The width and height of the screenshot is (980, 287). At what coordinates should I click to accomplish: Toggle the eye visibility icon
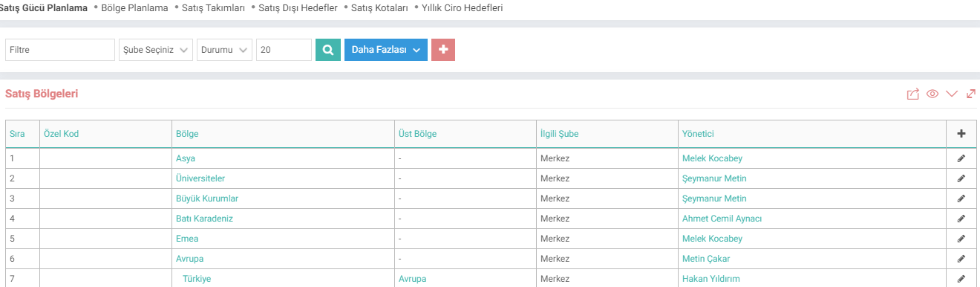point(932,94)
